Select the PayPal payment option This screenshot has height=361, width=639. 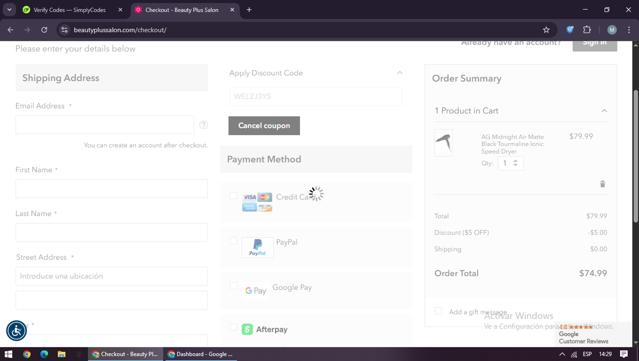tap(234, 242)
